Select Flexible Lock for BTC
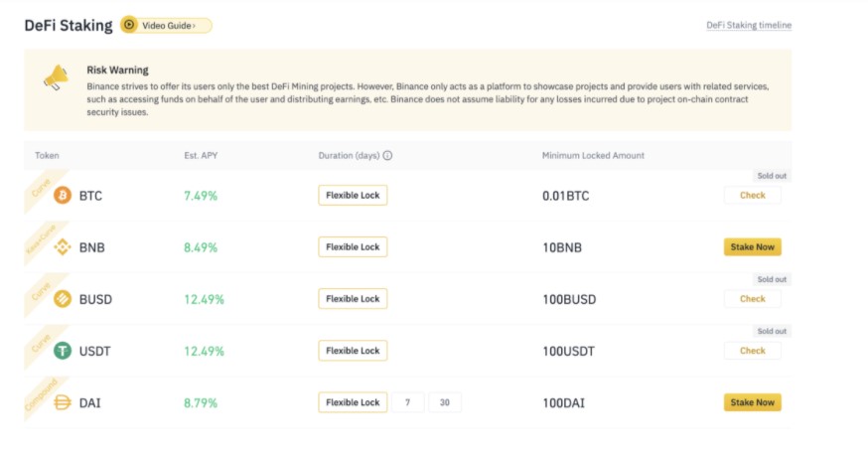 click(x=353, y=196)
